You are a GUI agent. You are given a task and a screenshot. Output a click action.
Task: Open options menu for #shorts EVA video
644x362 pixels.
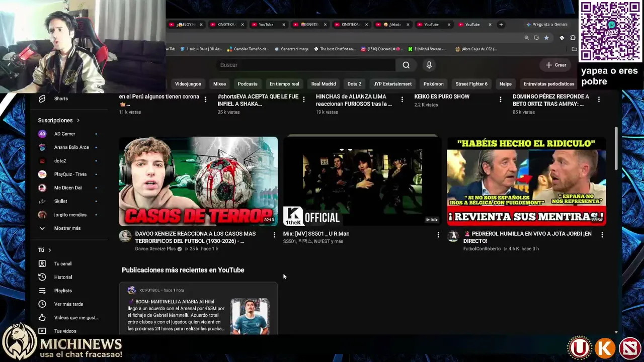click(x=303, y=100)
